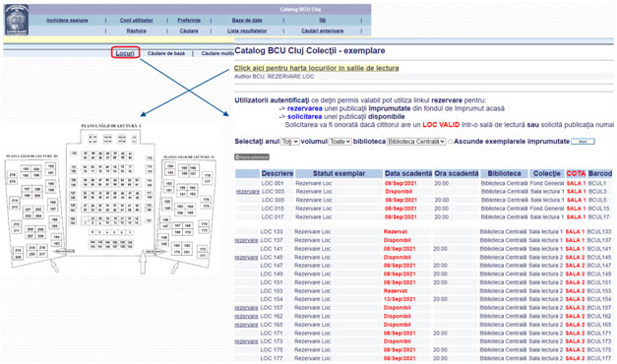
Task: Click the Rezervat status for LOC 153
Action: coord(395,291)
